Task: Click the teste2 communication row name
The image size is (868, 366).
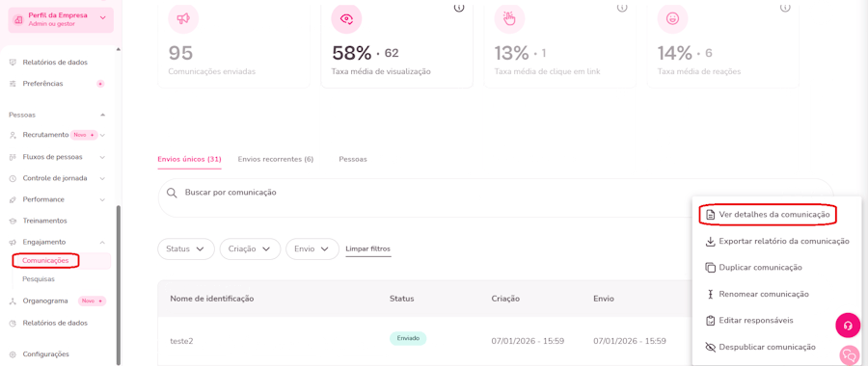Action: pyautogui.click(x=181, y=341)
